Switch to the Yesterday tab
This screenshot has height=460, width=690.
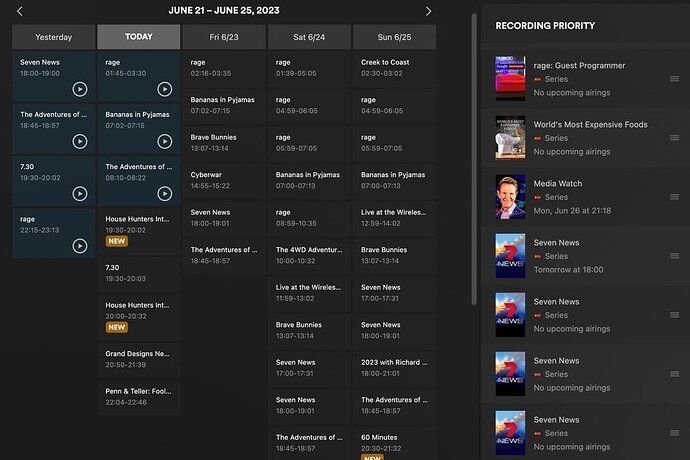[x=54, y=37]
